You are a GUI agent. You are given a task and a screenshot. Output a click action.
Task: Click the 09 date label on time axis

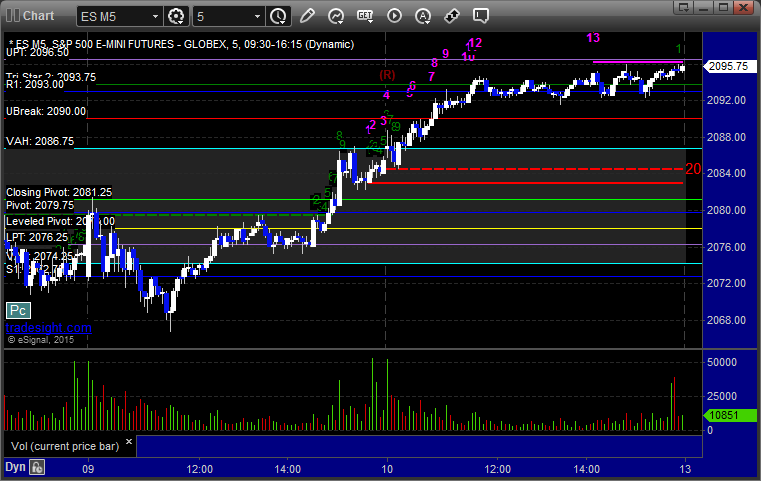[x=88, y=469]
